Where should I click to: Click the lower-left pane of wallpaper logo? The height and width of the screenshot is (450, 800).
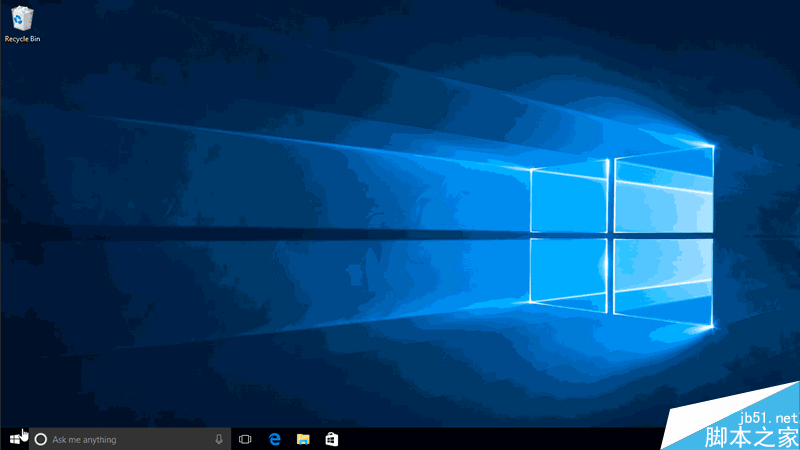pos(569,271)
